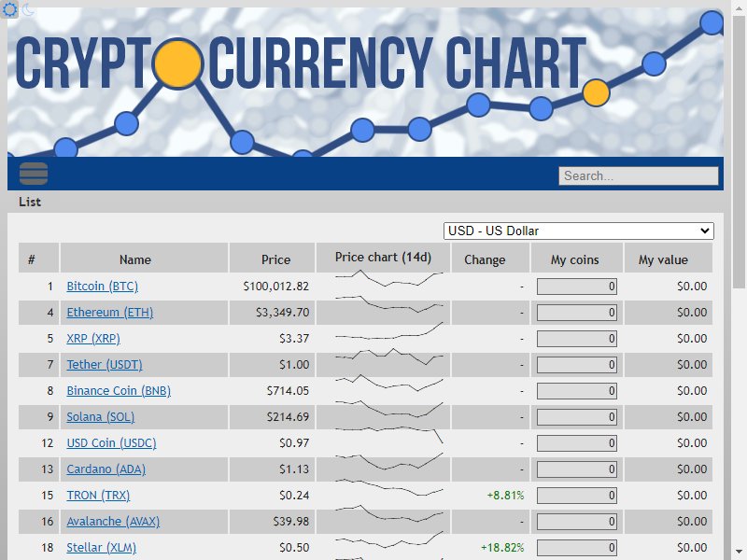Open the XRP (XRP) link
Screen dimensions: 747x560
(93, 339)
